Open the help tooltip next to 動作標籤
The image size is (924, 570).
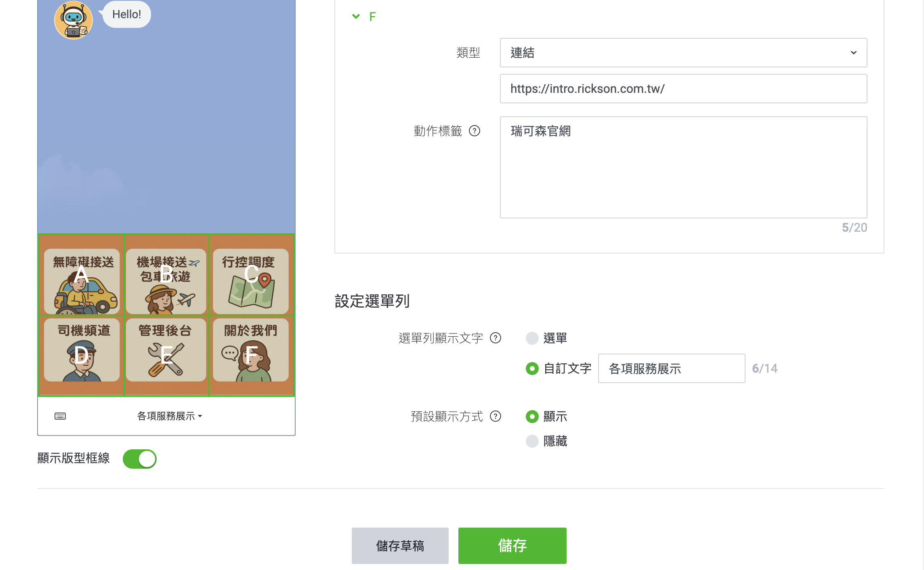[x=475, y=131]
